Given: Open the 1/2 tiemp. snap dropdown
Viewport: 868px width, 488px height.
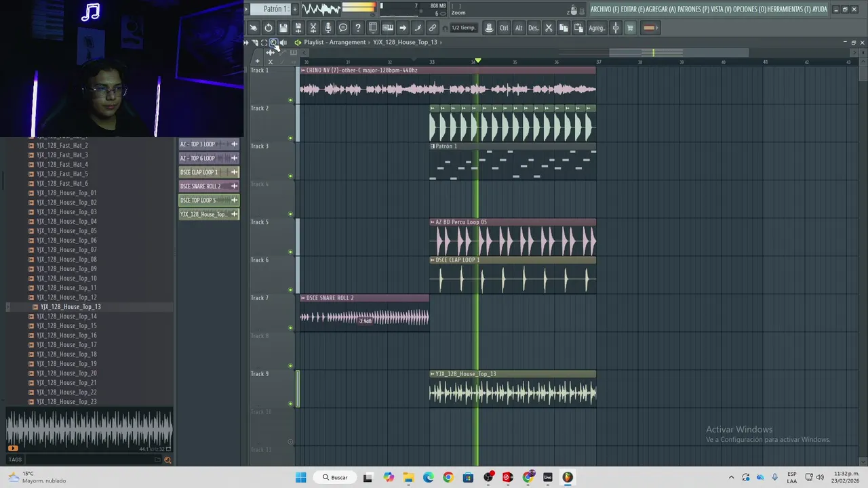Looking at the screenshot, I should (464, 28).
